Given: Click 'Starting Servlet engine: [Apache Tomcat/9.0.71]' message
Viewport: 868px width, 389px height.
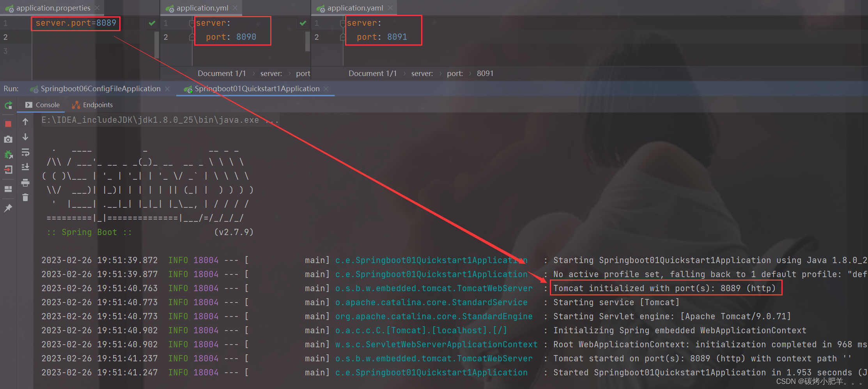Looking at the screenshot, I should pos(672,317).
